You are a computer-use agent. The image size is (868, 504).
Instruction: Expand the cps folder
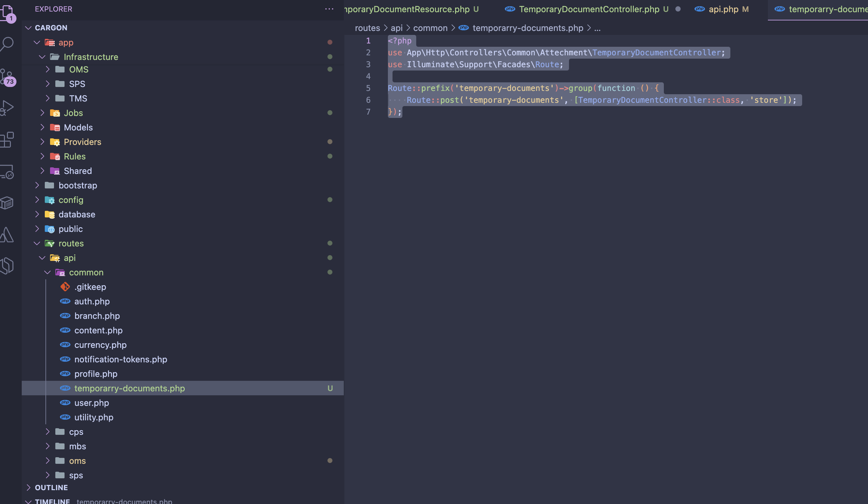tap(76, 432)
